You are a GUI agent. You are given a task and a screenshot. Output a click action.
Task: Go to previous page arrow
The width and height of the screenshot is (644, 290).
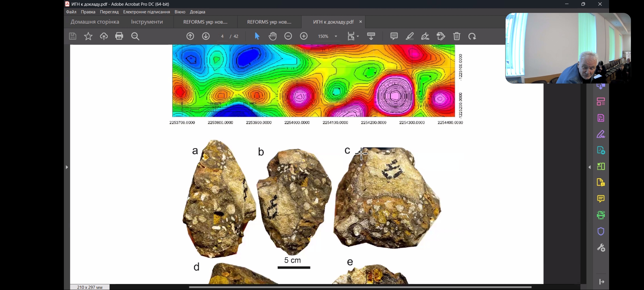(190, 36)
